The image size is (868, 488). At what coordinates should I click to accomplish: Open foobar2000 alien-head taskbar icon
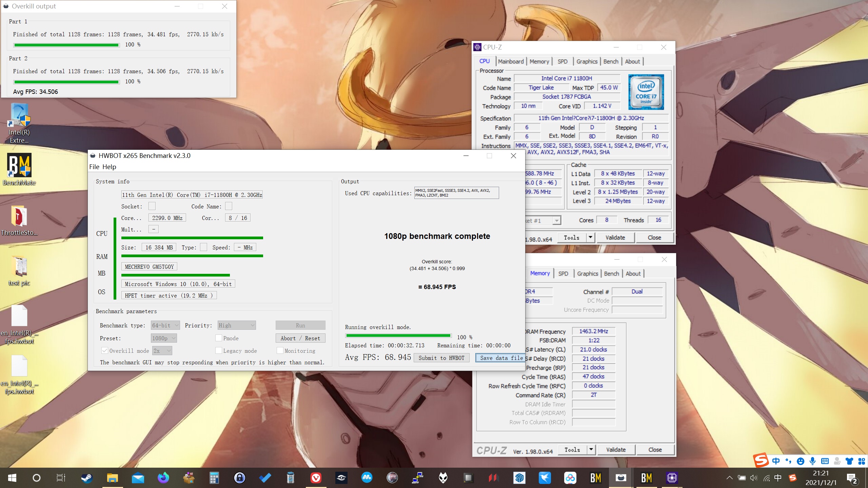tap(443, 478)
